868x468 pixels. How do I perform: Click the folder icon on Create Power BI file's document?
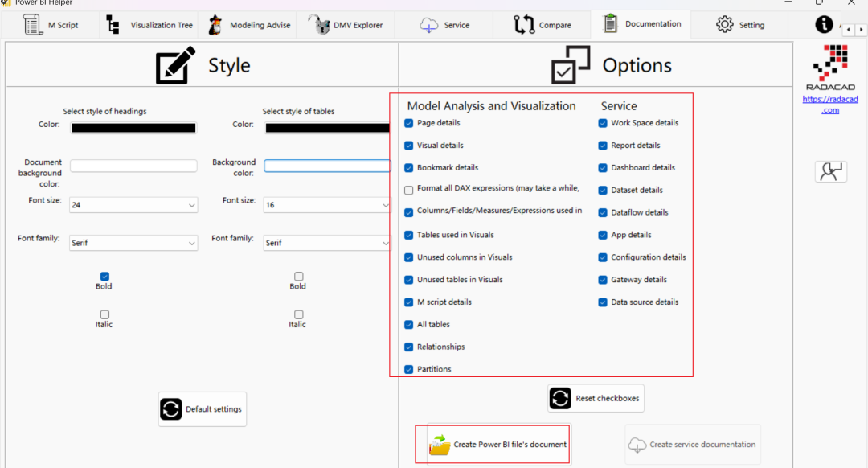pyautogui.click(x=440, y=445)
